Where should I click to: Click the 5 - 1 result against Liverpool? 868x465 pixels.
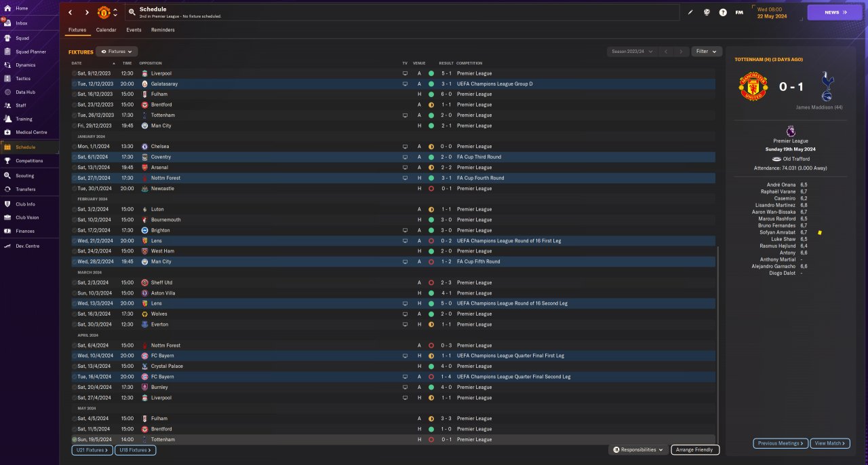coord(446,73)
